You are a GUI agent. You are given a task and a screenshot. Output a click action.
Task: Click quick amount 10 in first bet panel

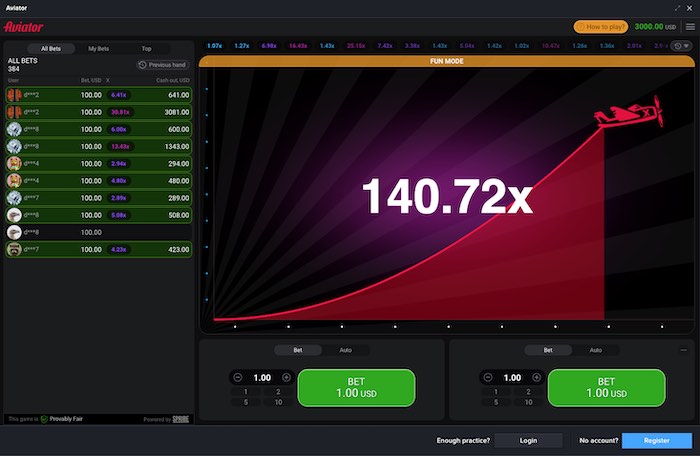coord(278,402)
